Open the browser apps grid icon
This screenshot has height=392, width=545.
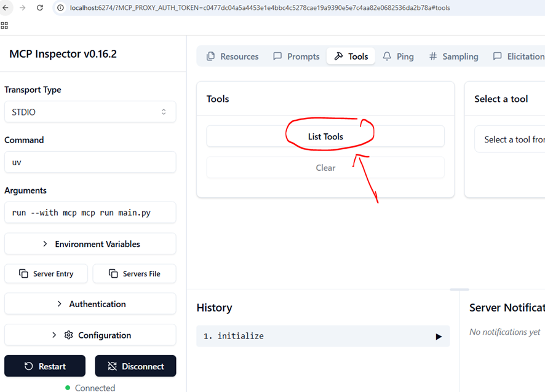pos(4,25)
